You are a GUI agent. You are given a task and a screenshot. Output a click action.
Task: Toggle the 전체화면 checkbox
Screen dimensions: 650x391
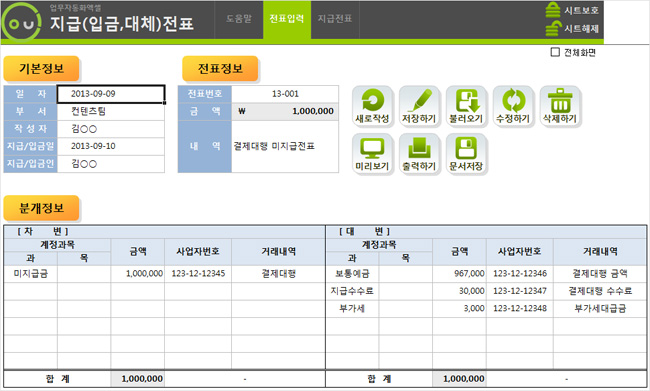555,52
